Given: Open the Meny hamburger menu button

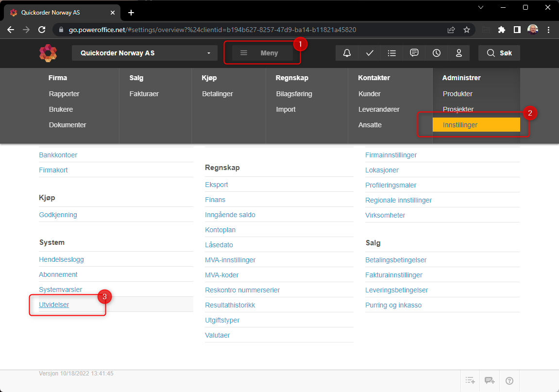Looking at the screenshot, I should [262, 53].
